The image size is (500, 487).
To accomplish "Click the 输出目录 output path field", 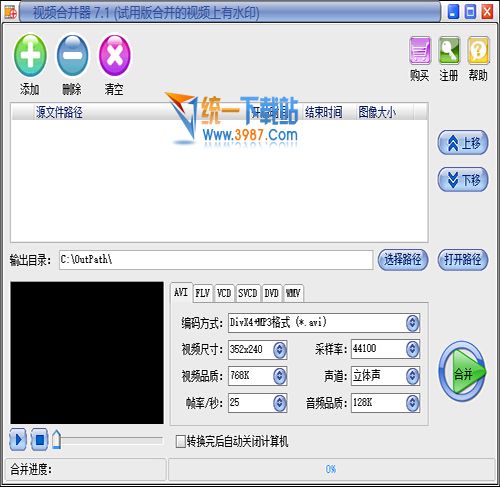I will click(216, 260).
